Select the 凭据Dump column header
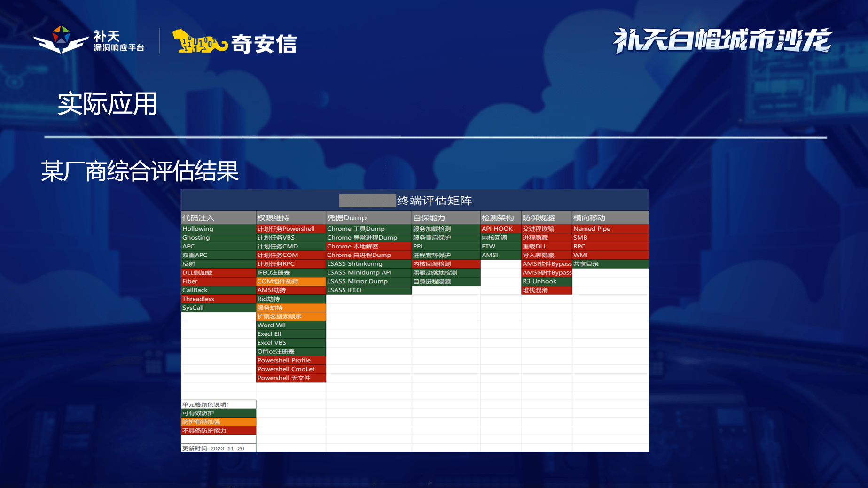868x488 pixels. click(369, 218)
